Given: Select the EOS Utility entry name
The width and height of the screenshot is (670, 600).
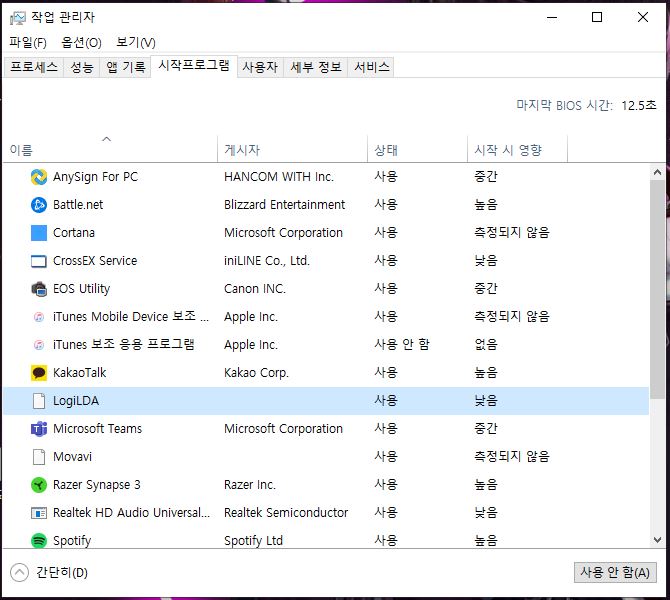Looking at the screenshot, I should [x=81, y=289].
